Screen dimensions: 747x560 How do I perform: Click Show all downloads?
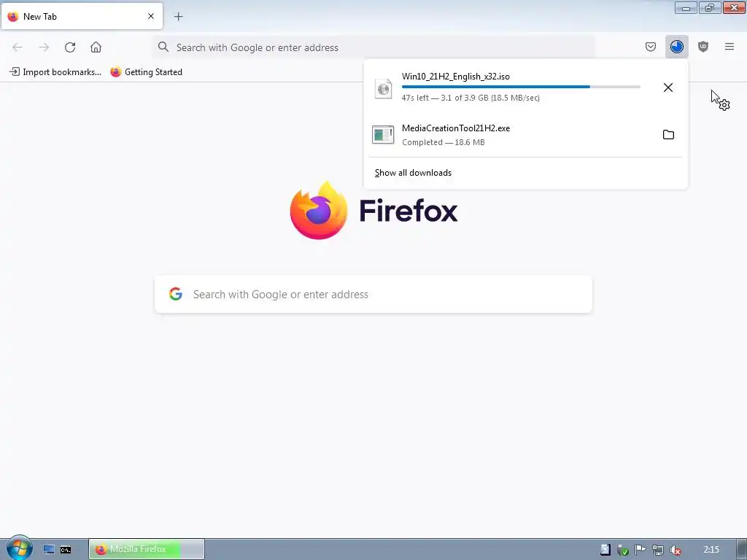pyautogui.click(x=413, y=173)
